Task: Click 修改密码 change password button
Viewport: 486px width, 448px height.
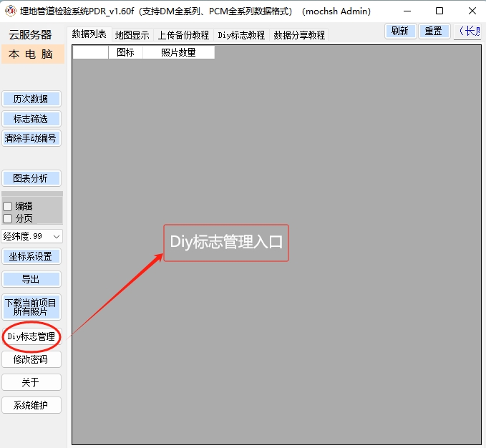Action: coord(31,359)
